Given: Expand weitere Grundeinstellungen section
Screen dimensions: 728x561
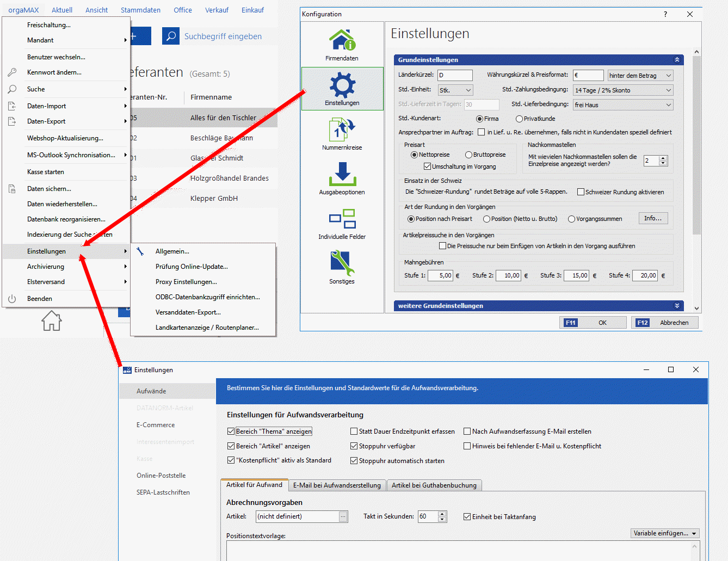Looking at the screenshot, I should pyautogui.click(x=677, y=306).
